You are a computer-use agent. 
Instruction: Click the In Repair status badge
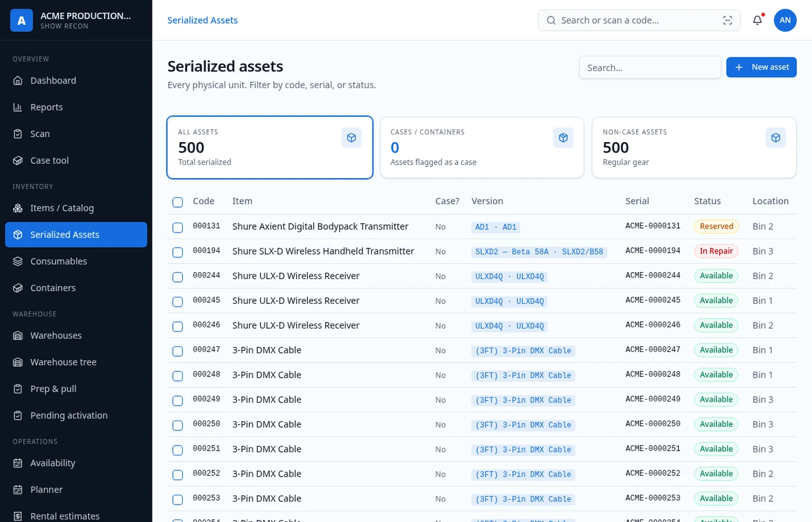point(716,251)
